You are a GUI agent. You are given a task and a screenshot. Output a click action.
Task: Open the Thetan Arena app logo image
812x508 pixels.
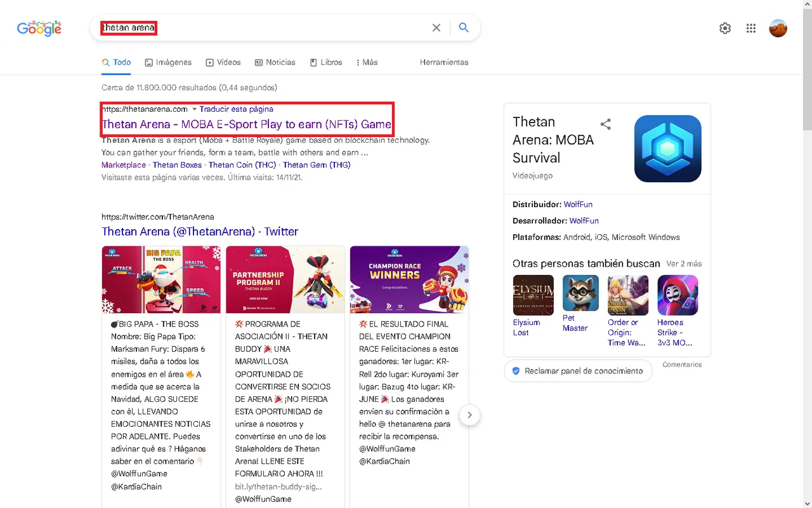668,149
